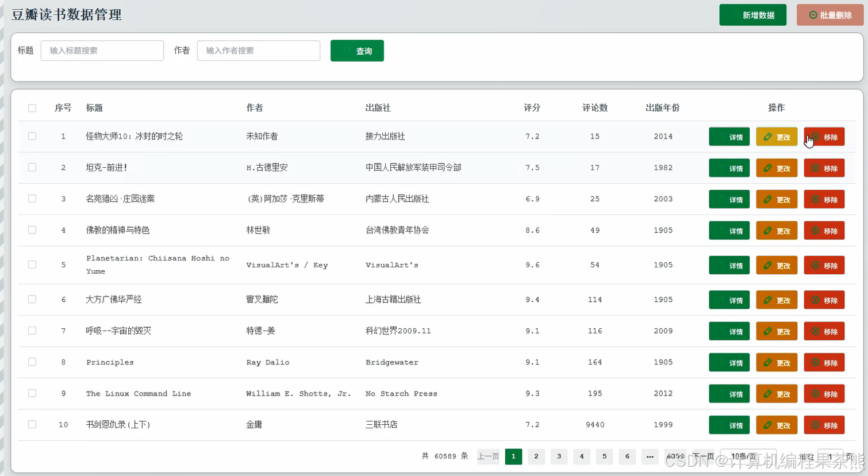Image resolution: width=868 pixels, height=476 pixels.
Task: Select the checkbox for 佛教的精神与特色
Action: click(32, 230)
